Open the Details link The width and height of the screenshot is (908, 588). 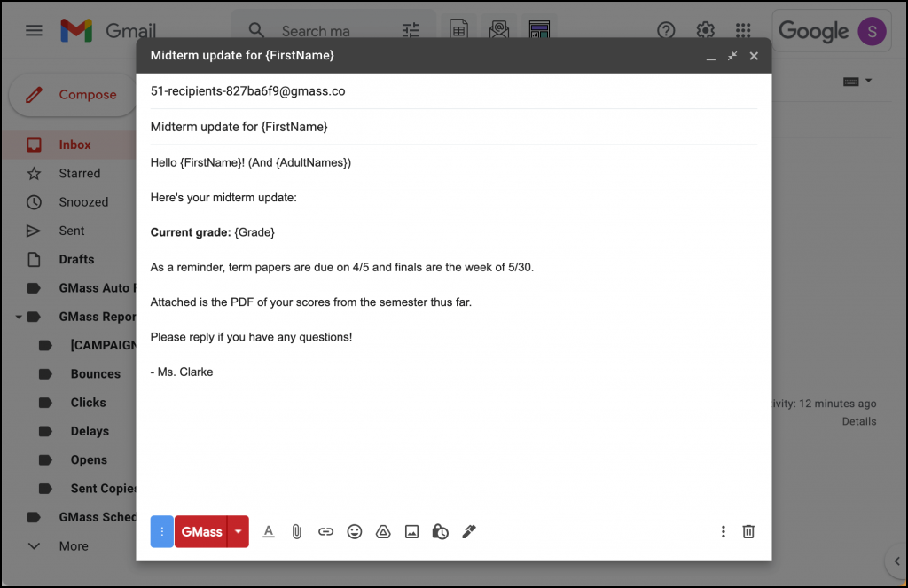click(x=858, y=421)
